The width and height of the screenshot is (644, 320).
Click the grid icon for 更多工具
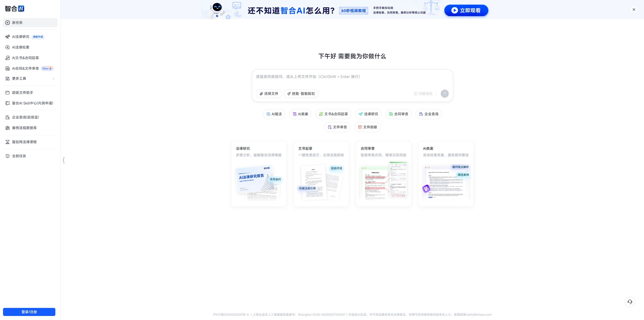(8, 79)
